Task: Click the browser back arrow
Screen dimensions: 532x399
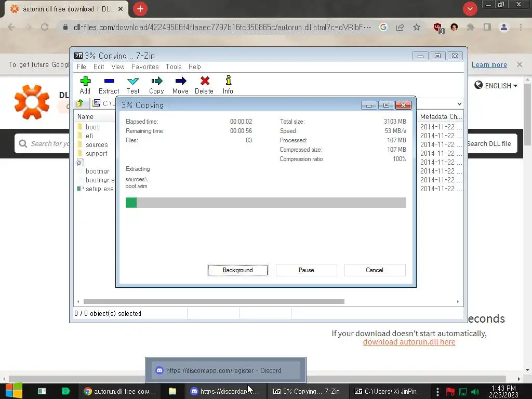Action: coord(11,27)
